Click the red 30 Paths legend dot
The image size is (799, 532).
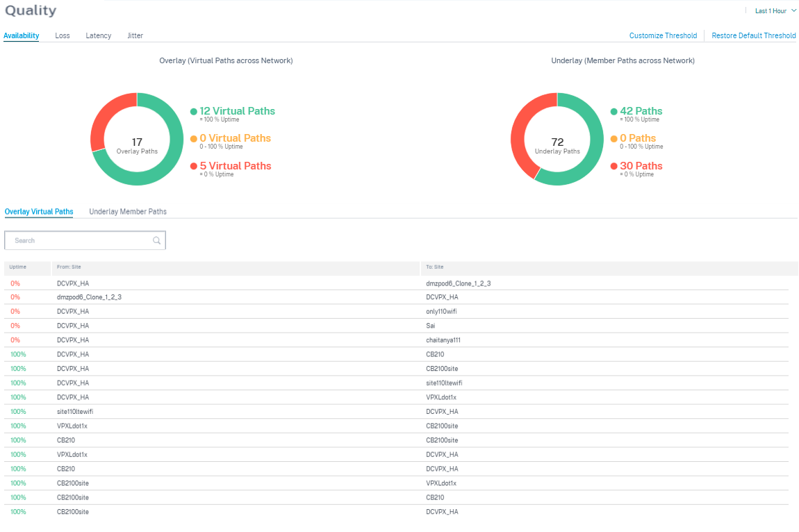[614, 166]
